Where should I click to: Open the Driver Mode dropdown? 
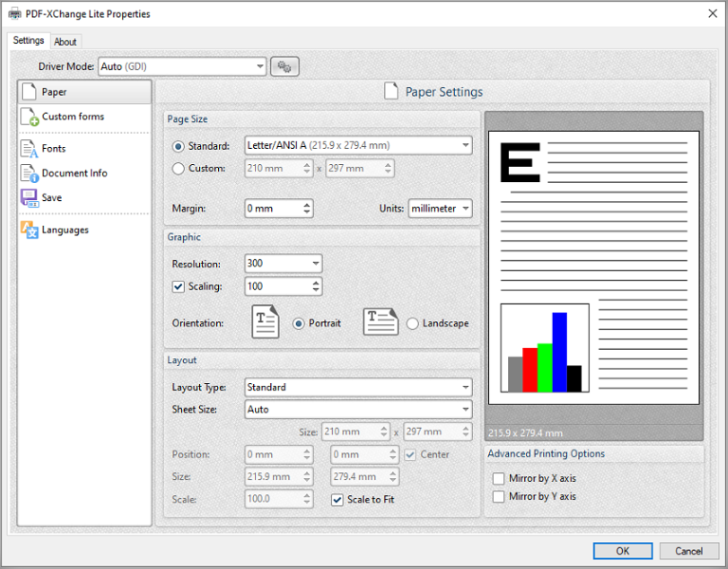pos(182,66)
